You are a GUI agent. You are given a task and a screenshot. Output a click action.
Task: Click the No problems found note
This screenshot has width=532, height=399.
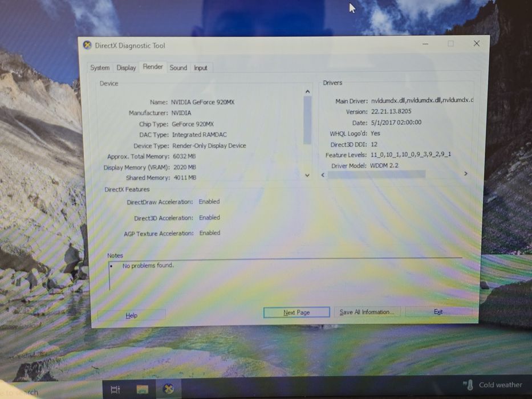click(x=148, y=266)
